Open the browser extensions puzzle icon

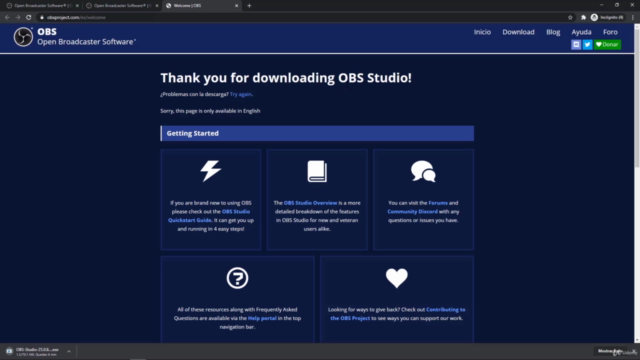[583, 18]
